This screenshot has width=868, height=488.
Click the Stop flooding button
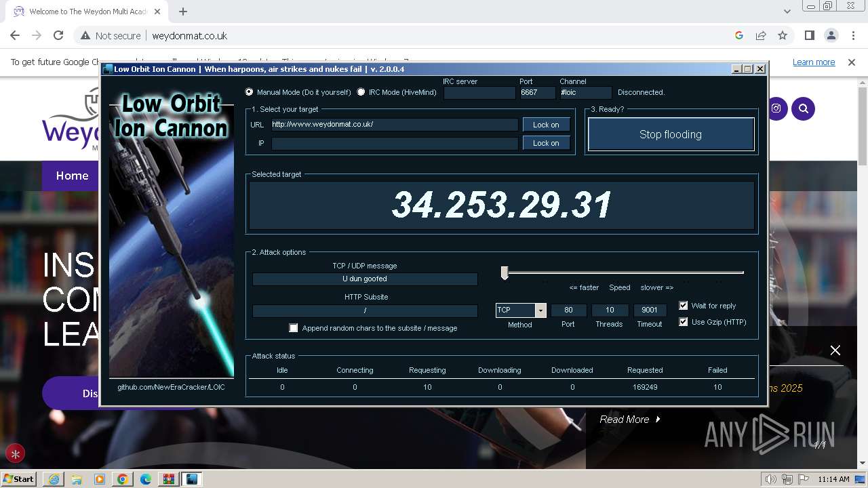671,134
